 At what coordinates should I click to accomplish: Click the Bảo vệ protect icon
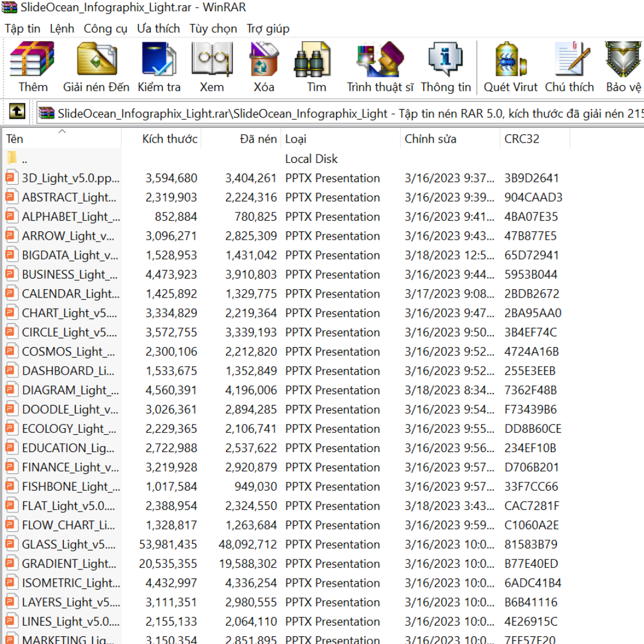pyautogui.click(x=623, y=60)
